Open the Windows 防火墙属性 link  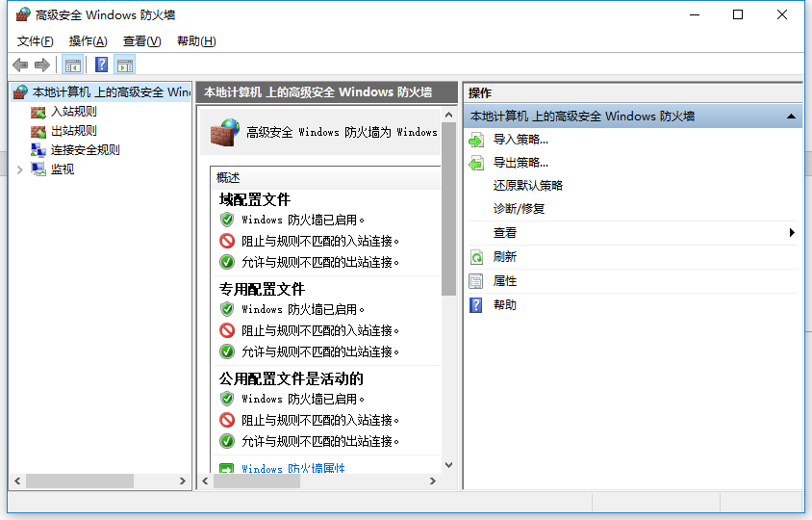click(x=293, y=469)
